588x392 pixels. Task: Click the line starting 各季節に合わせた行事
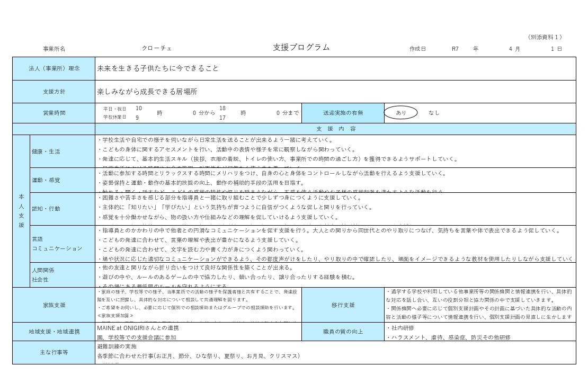tap(198, 356)
